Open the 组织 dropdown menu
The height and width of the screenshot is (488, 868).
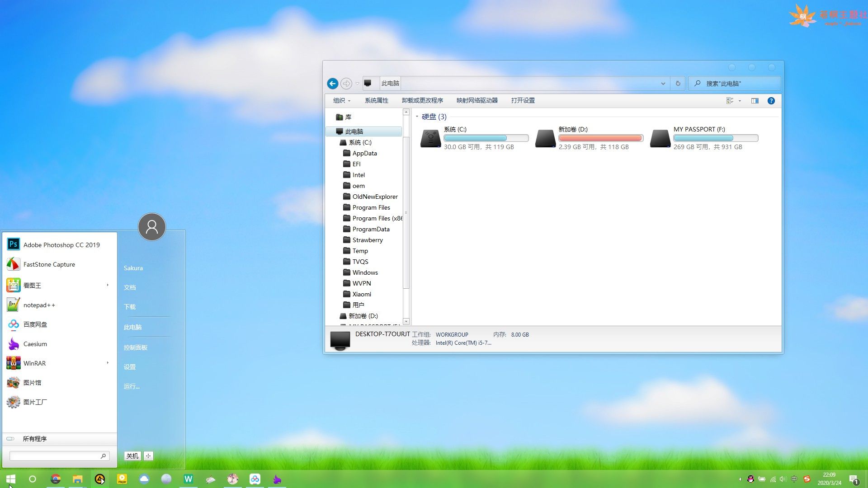point(342,101)
